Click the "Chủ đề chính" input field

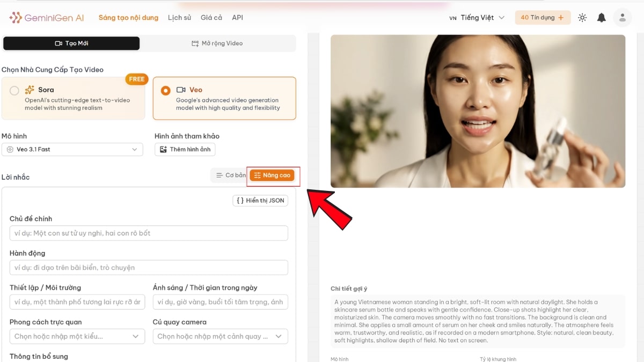149,233
